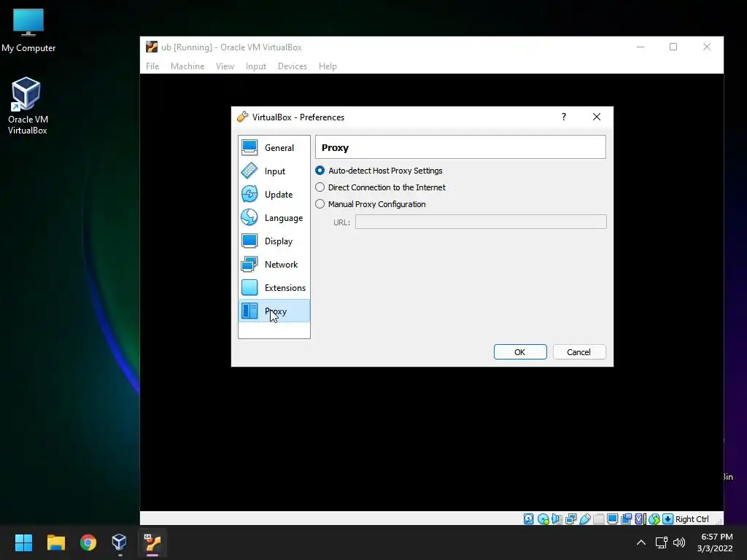Click the Right Ctrl host key indicator

point(692,519)
